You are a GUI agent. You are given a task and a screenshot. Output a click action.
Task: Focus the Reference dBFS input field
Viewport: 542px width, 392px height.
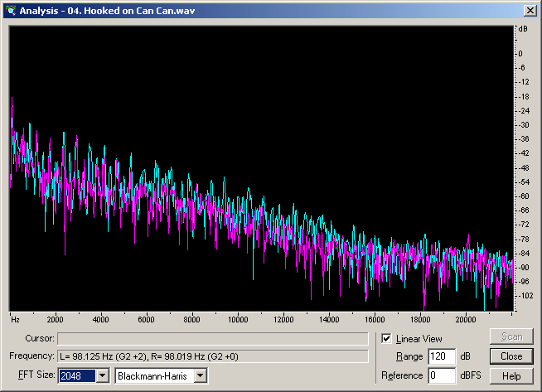440,376
